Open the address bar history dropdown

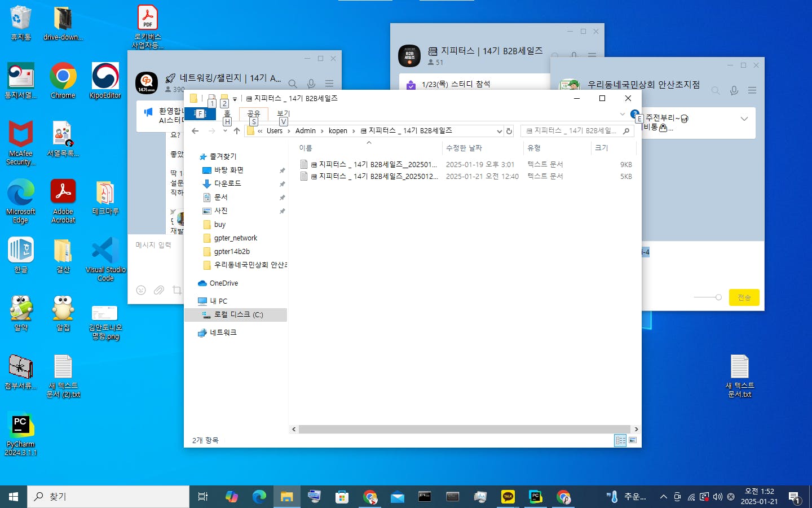point(499,131)
